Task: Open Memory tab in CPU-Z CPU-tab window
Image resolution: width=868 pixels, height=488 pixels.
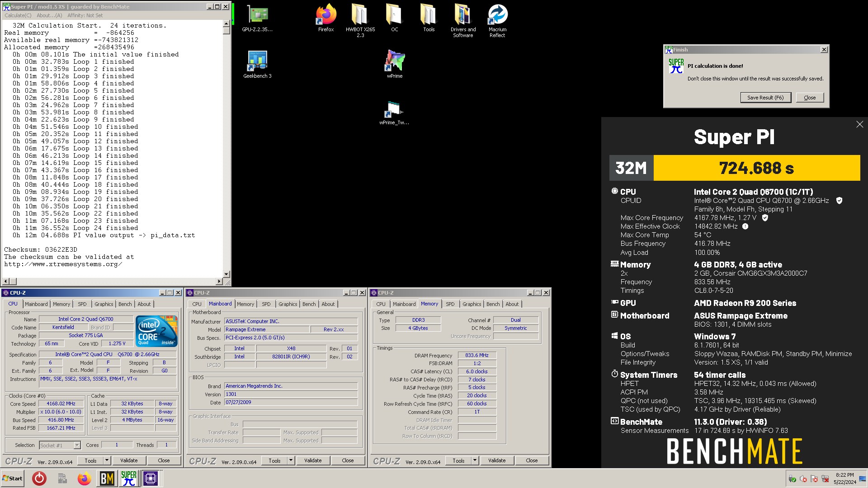Action: tap(61, 304)
